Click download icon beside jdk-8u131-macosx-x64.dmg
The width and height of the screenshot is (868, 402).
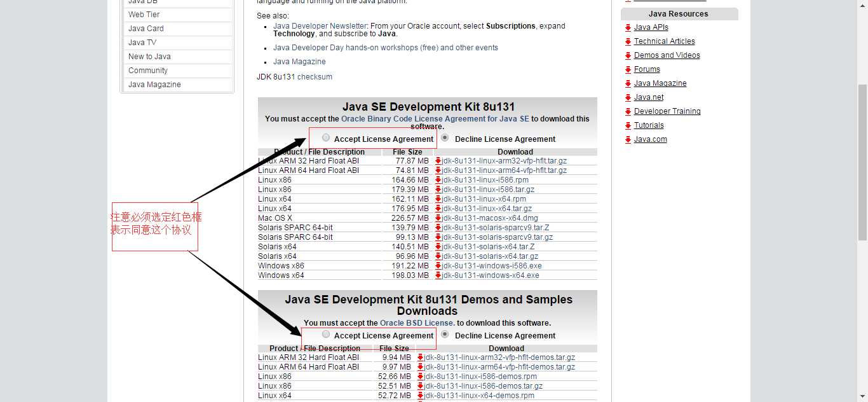pyautogui.click(x=438, y=218)
